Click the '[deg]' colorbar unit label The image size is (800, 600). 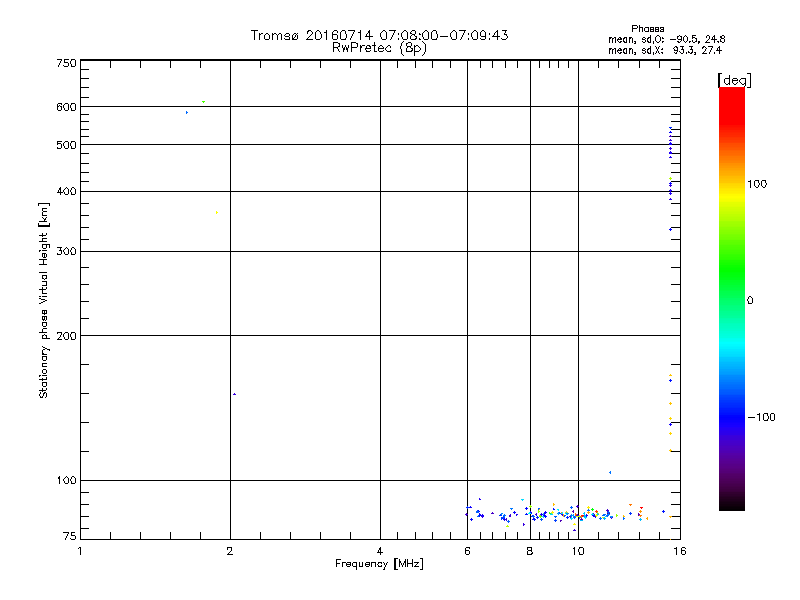pos(734,80)
